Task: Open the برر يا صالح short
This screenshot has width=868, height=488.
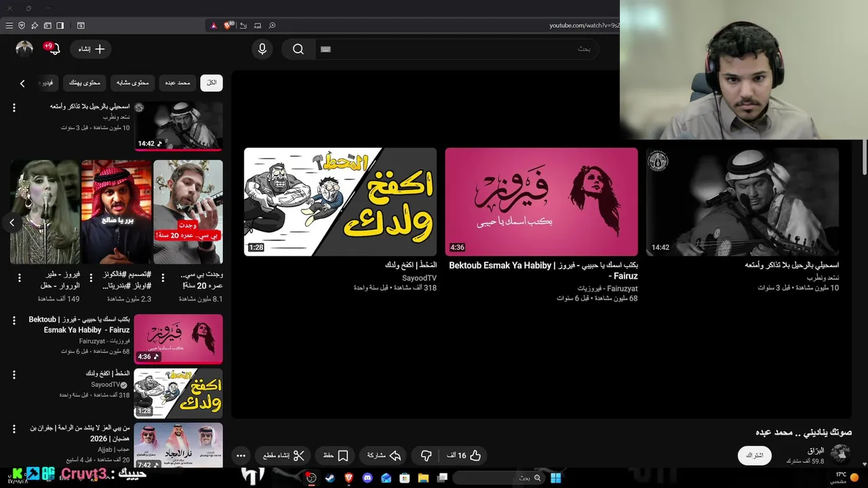Action: (117, 212)
